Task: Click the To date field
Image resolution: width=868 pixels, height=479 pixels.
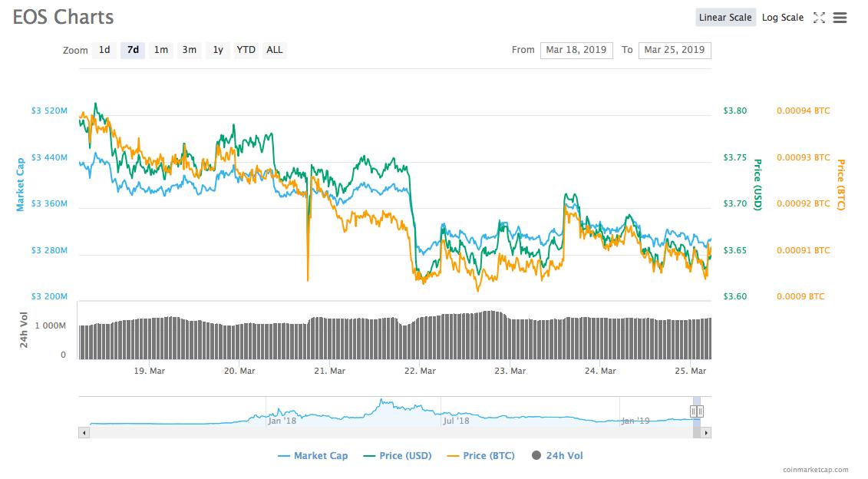Action: click(x=675, y=50)
